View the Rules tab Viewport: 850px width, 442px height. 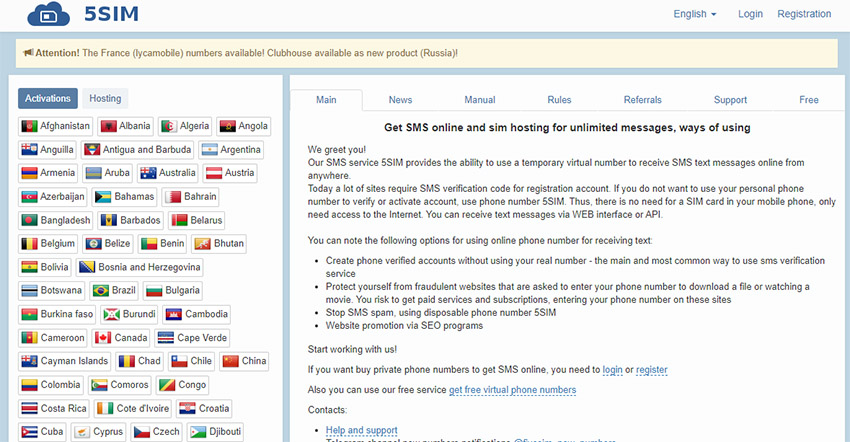coord(559,100)
